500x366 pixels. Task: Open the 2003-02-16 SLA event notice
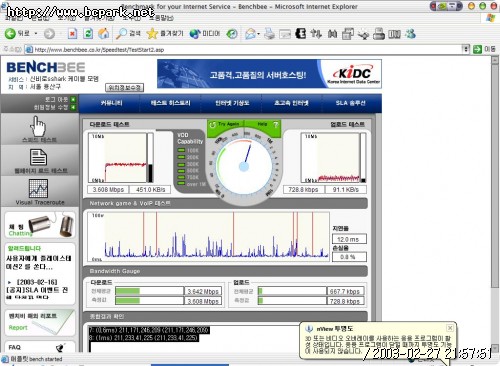coord(37,290)
